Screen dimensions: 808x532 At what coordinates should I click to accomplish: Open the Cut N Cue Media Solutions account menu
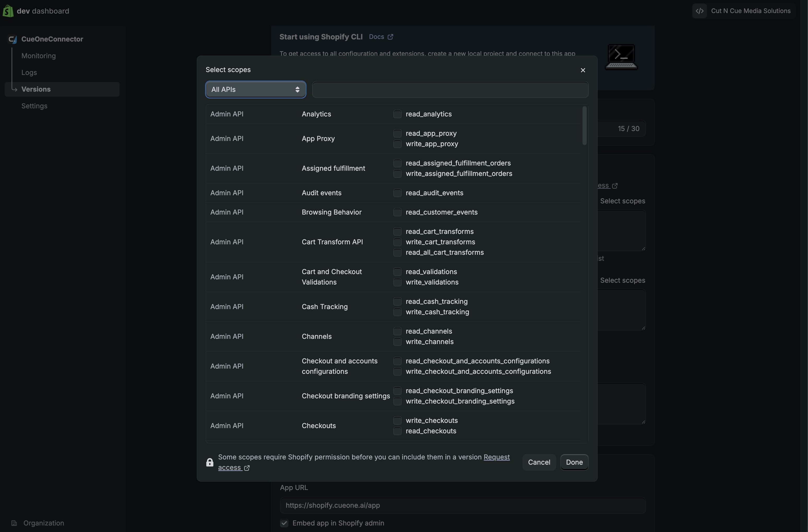[743, 11]
